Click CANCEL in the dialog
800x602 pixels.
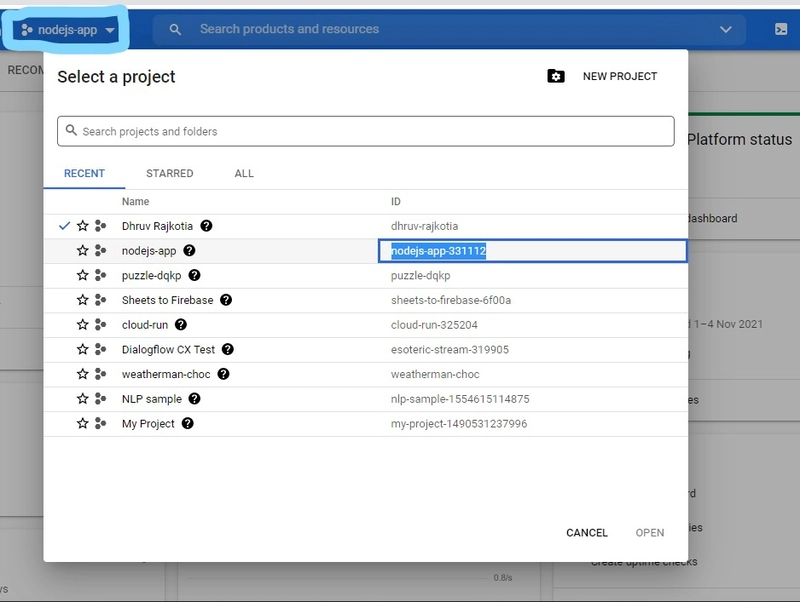pyautogui.click(x=587, y=533)
